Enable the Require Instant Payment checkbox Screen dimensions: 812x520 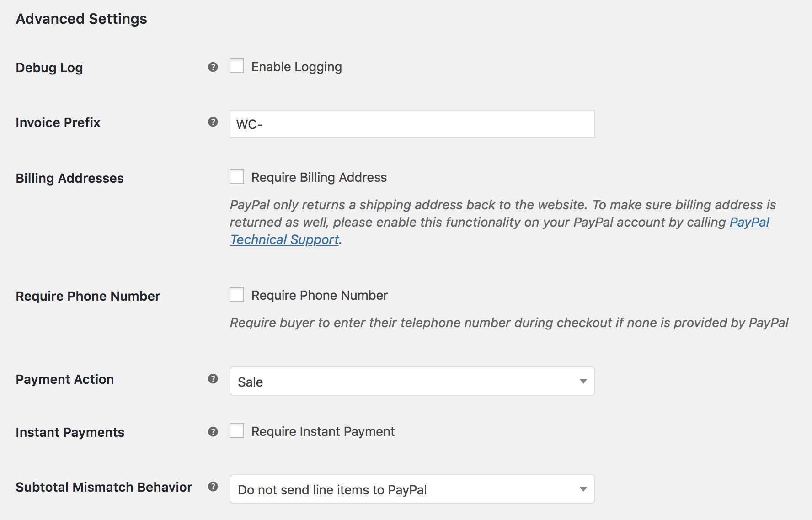tap(237, 430)
